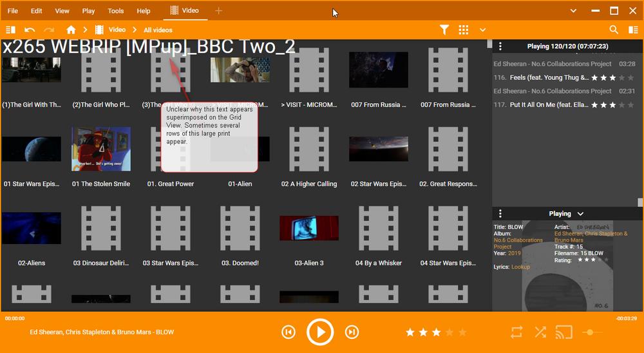Toggle the left tree panel icon
Screen dimensions: 644x353
pos(11,30)
